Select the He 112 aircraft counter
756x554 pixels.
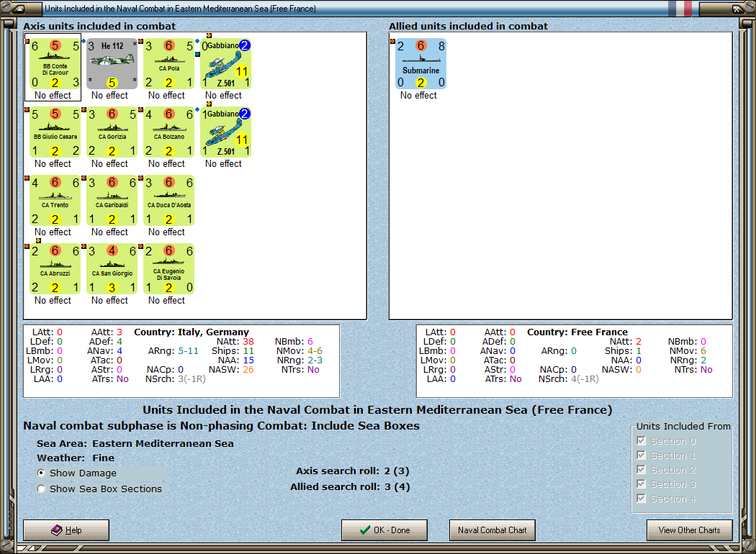[112, 63]
